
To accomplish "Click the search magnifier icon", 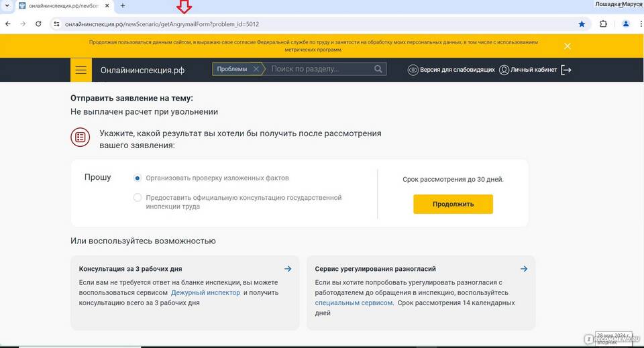I will (x=378, y=69).
